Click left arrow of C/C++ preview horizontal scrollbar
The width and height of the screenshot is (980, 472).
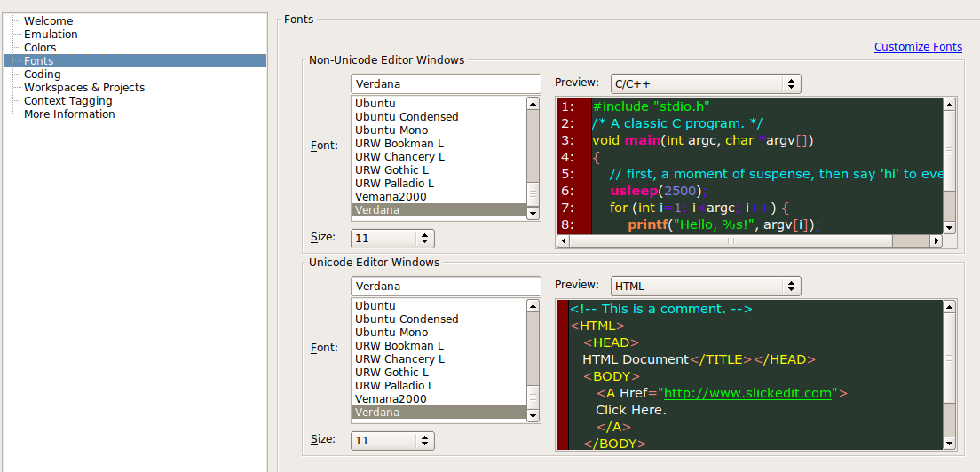[x=563, y=240]
